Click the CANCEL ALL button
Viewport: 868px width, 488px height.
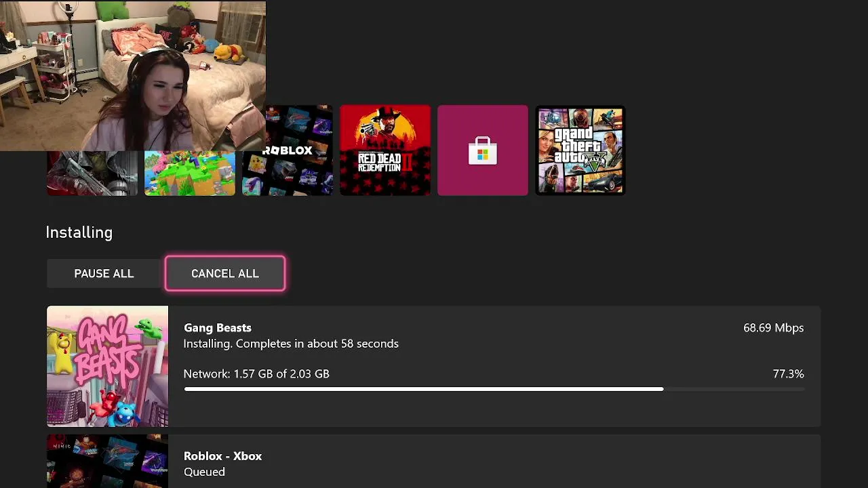224,273
